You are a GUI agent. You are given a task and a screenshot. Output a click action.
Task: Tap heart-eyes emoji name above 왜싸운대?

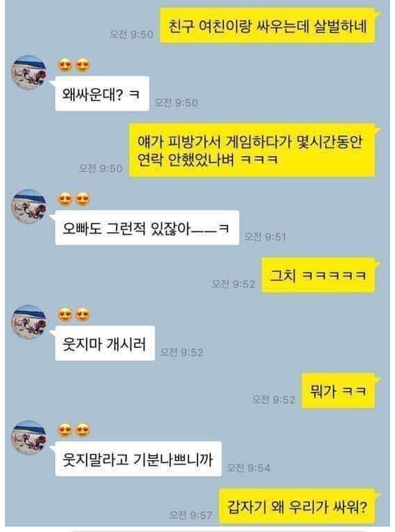coord(74,64)
